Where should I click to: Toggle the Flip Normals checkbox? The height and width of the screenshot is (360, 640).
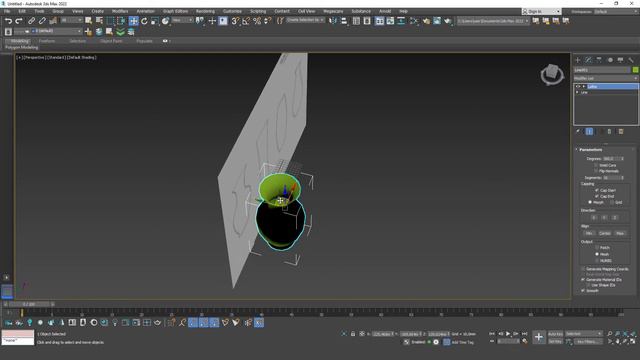(x=596, y=171)
